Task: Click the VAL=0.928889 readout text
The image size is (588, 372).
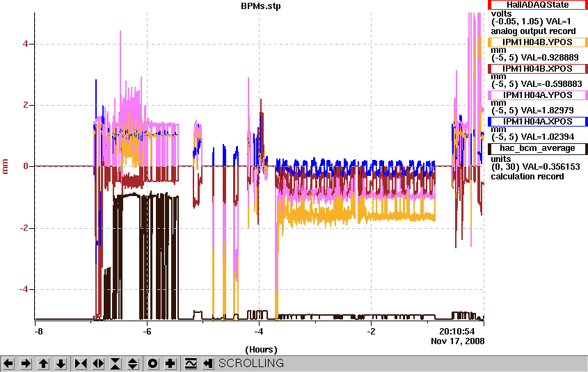Action: [548, 57]
